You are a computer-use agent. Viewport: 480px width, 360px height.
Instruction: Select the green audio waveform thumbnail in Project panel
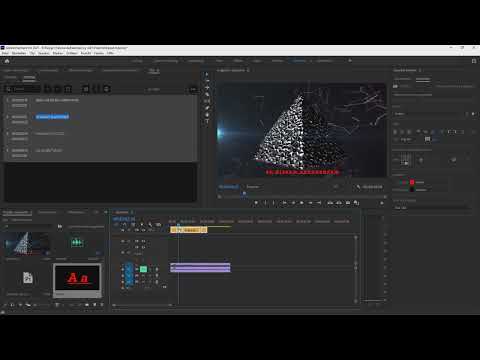click(x=78, y=243)
